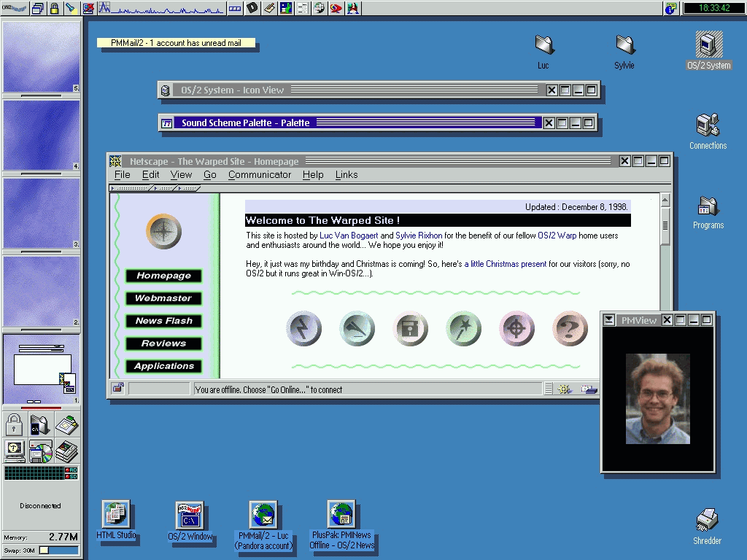Open the OS/2 Warp menu button
747x560 pixels.
click(x=15, y=8)
